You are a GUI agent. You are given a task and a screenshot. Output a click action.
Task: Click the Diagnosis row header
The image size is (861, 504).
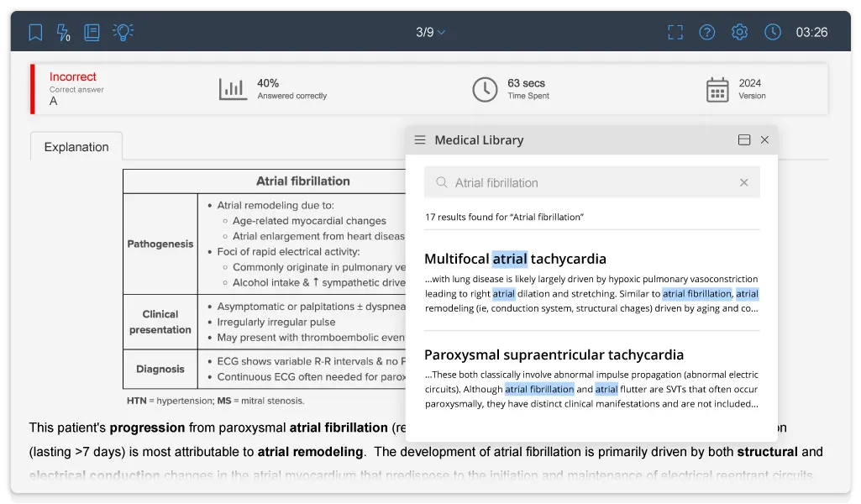point(160,369)
